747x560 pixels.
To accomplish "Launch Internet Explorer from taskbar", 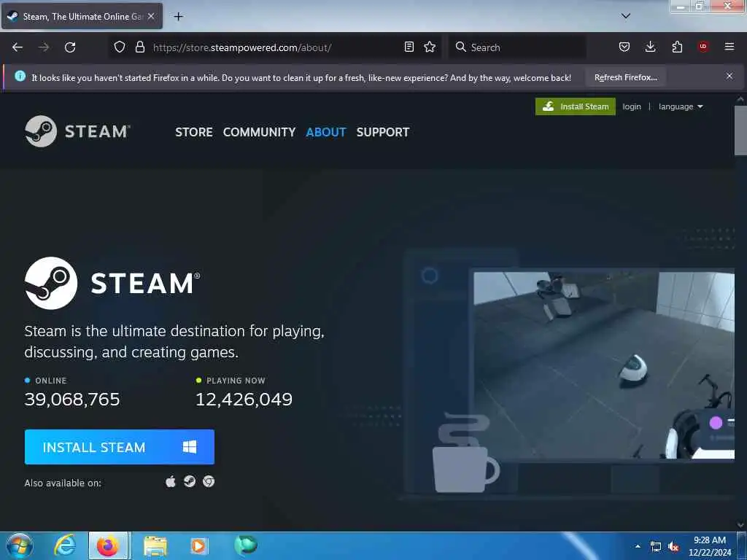I will 65,545.
